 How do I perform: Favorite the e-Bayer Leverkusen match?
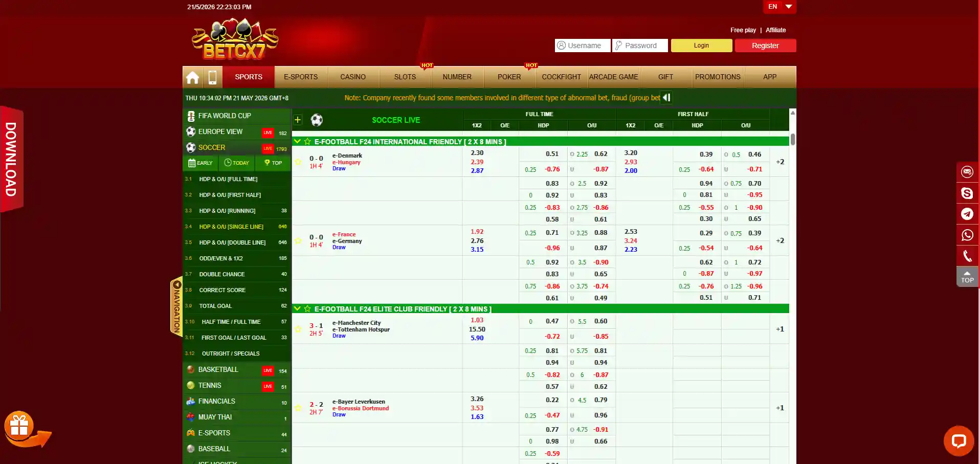coord(298,408)
